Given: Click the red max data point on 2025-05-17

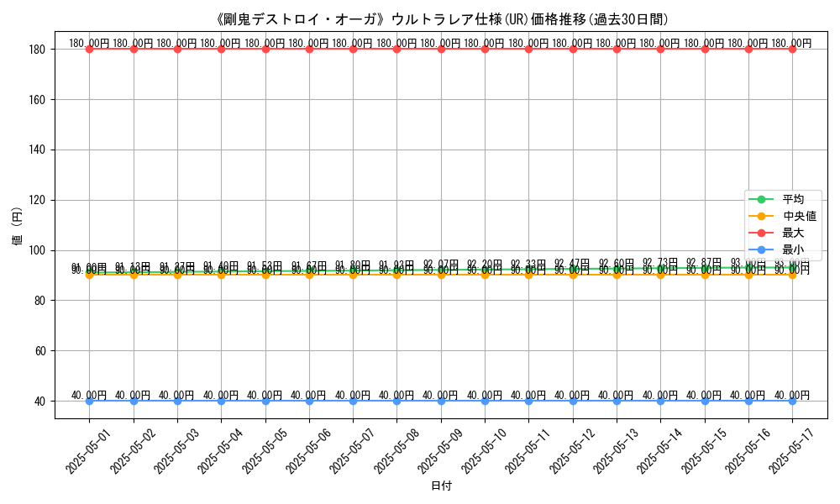Looking at the screenshot, I should point(792,50).
